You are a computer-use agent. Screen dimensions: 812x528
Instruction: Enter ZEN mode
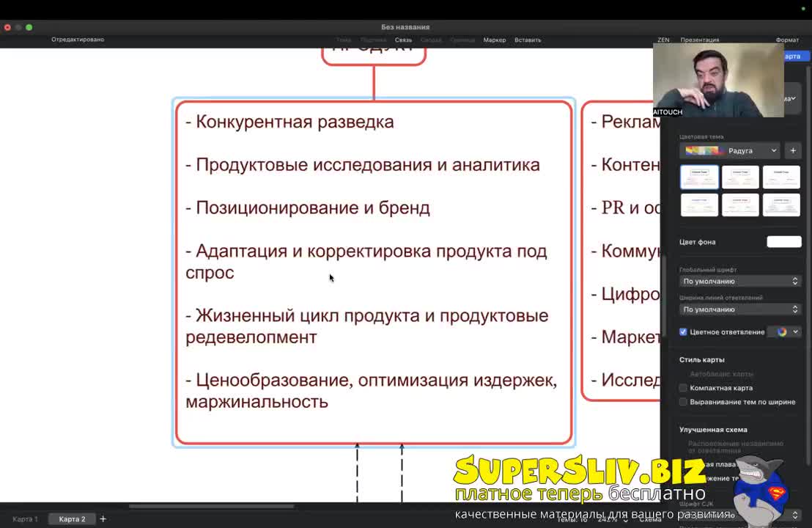662,40
